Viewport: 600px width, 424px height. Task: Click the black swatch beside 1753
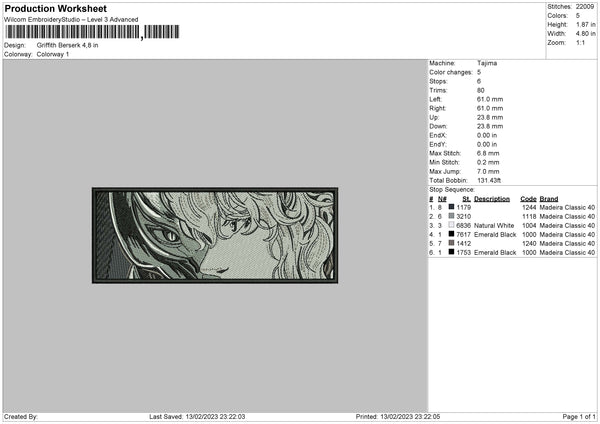pos(452,252)
